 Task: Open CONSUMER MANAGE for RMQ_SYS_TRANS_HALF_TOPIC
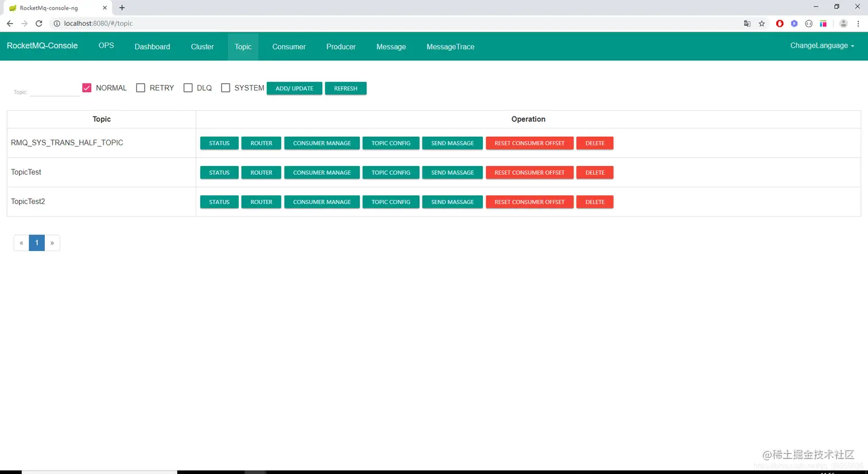[321, 143]
